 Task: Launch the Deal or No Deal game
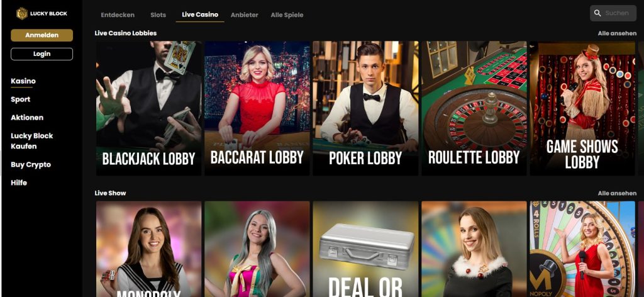tap(365, 249)
